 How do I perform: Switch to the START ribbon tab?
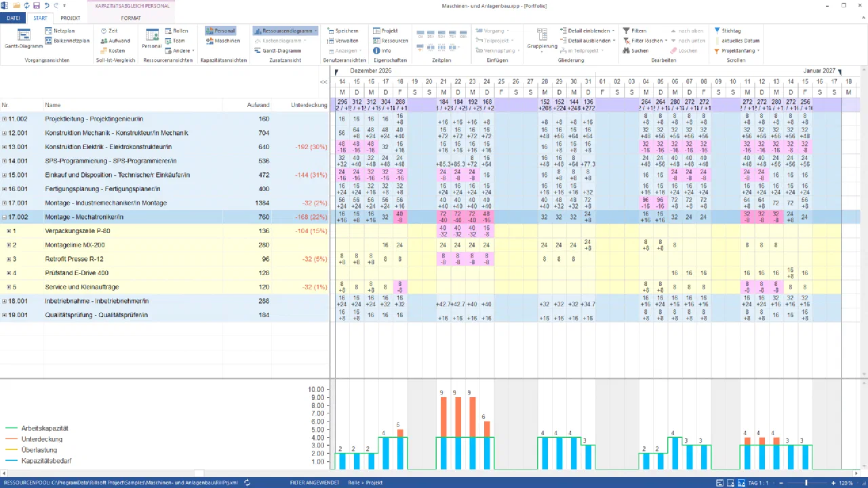pos(40,18)
